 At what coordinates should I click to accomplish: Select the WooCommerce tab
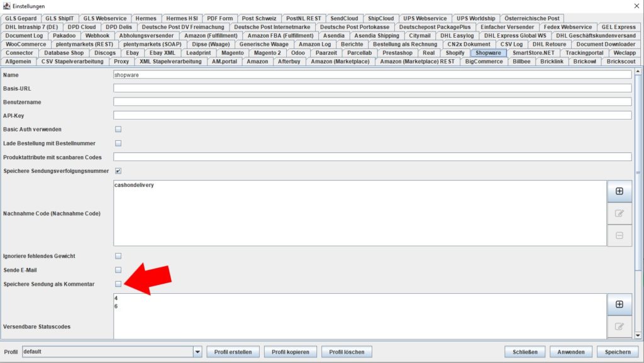(x=26, y=44)
